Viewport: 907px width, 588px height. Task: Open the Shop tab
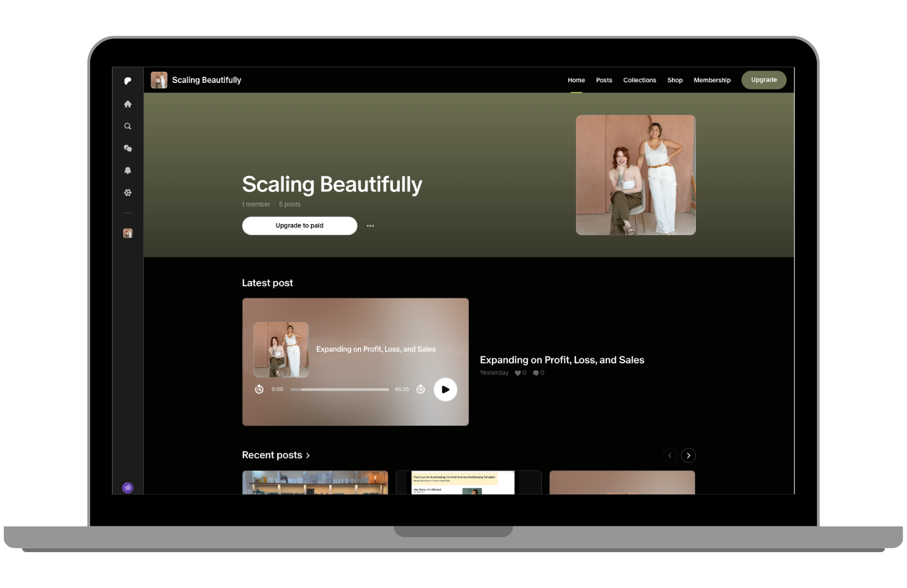click(x=675, y=80)
